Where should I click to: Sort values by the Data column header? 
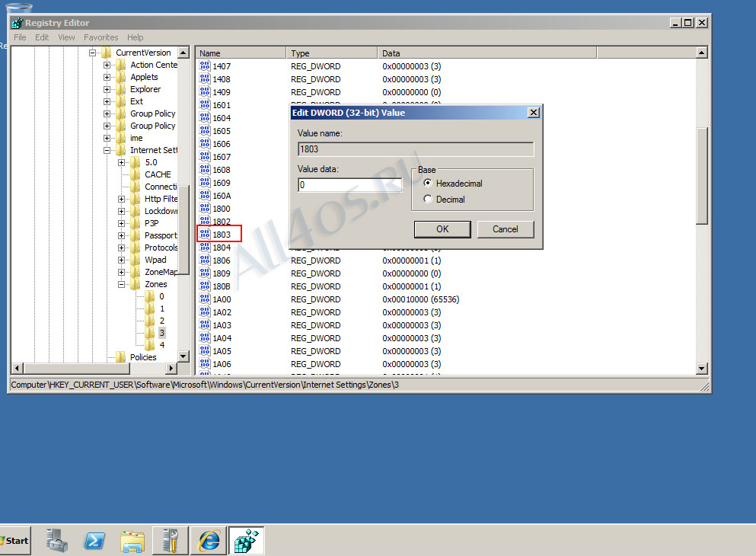(487, 53)
